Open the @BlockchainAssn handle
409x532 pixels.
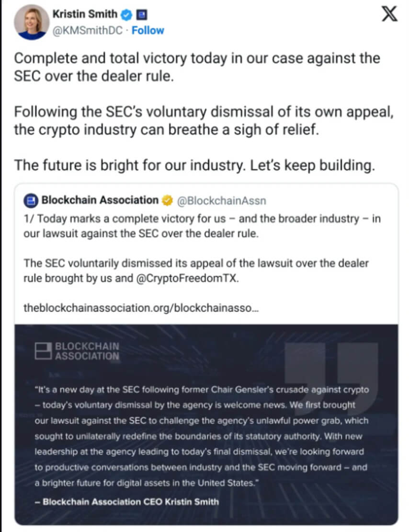(222, 201)
